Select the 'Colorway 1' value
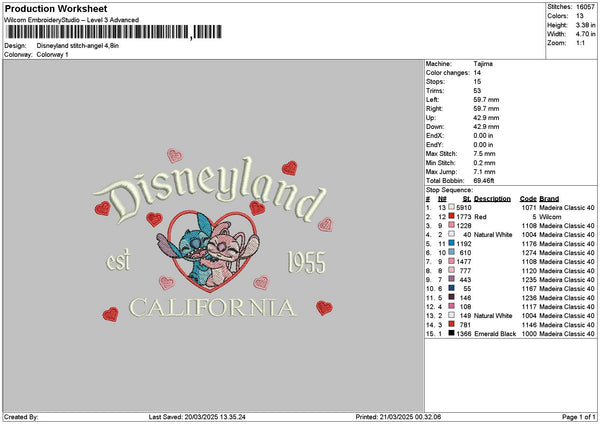Viewport: 600px width, 424px height. (x=52, y=55)
